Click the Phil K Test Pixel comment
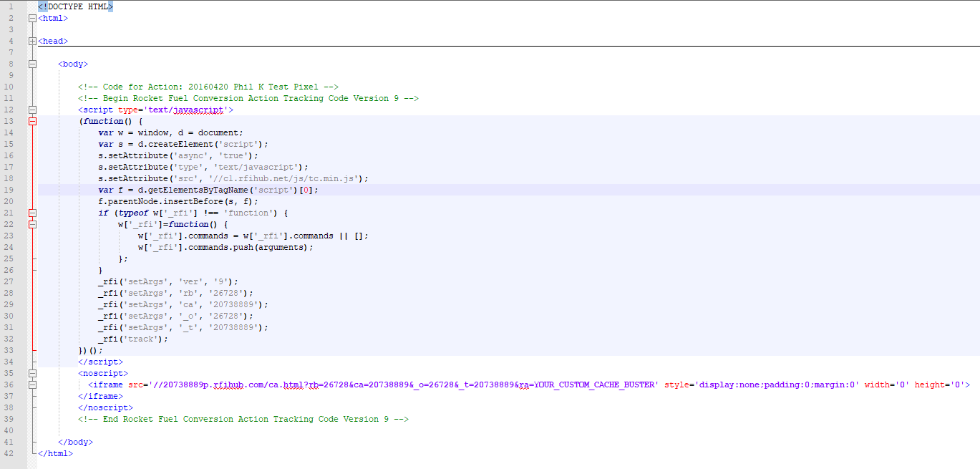The height and width of the screenshot is (469, 980). click(208, 87)
